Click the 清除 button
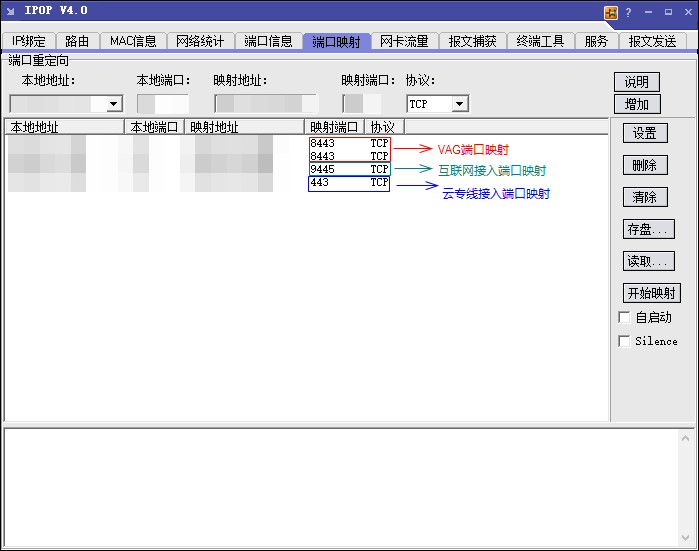 pyautogui.click(x=645, y=197)
